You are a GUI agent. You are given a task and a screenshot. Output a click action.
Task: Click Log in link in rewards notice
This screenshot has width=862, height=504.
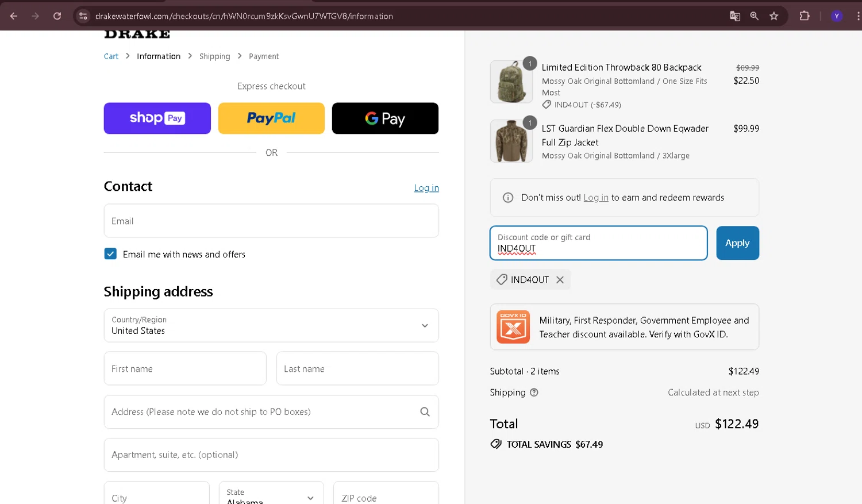tap(596, 198)
